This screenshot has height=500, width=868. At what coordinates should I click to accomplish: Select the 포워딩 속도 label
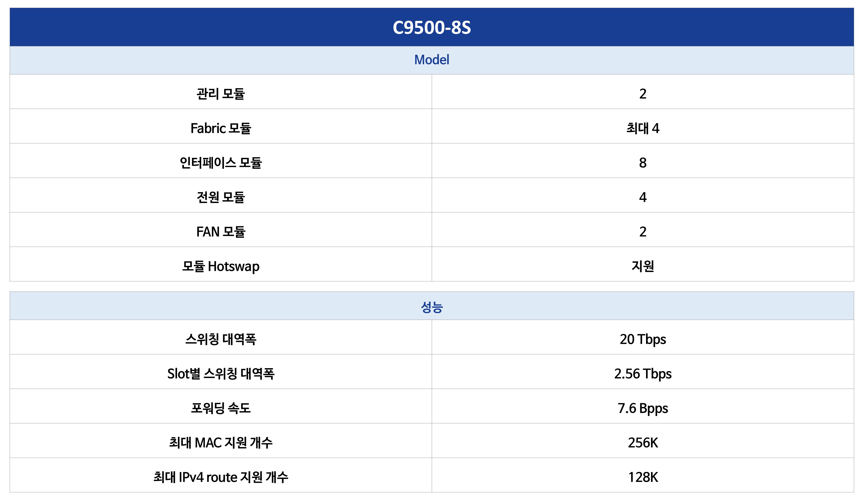tap(221, 408)
